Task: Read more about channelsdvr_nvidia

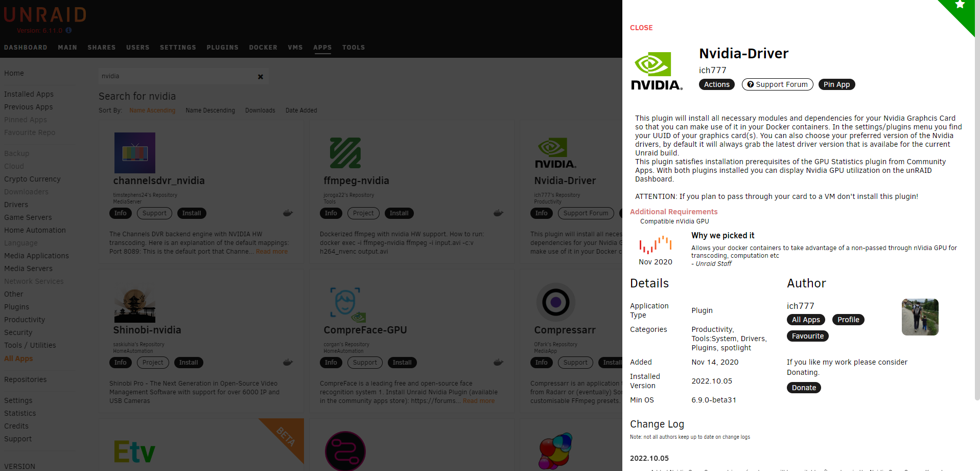Action: click(272, 252)
